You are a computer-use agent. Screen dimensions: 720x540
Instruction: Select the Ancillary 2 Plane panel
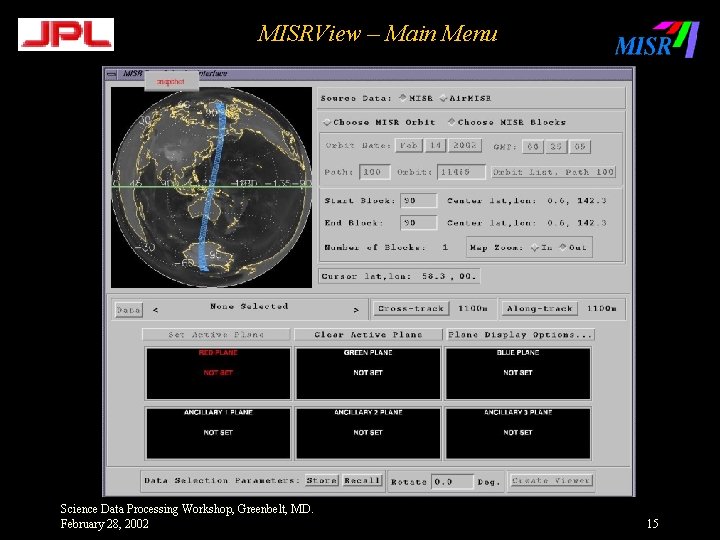click(x=368, y=433)
